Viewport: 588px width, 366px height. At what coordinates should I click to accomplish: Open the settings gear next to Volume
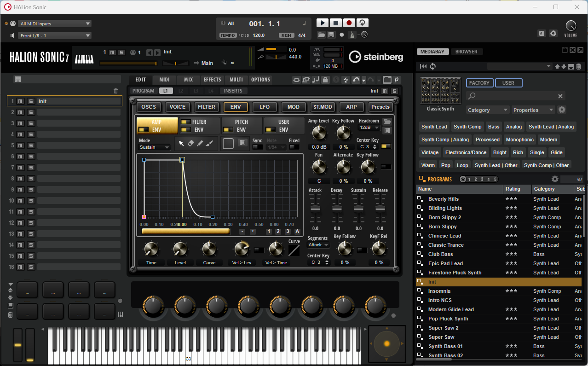coord(553,34)
